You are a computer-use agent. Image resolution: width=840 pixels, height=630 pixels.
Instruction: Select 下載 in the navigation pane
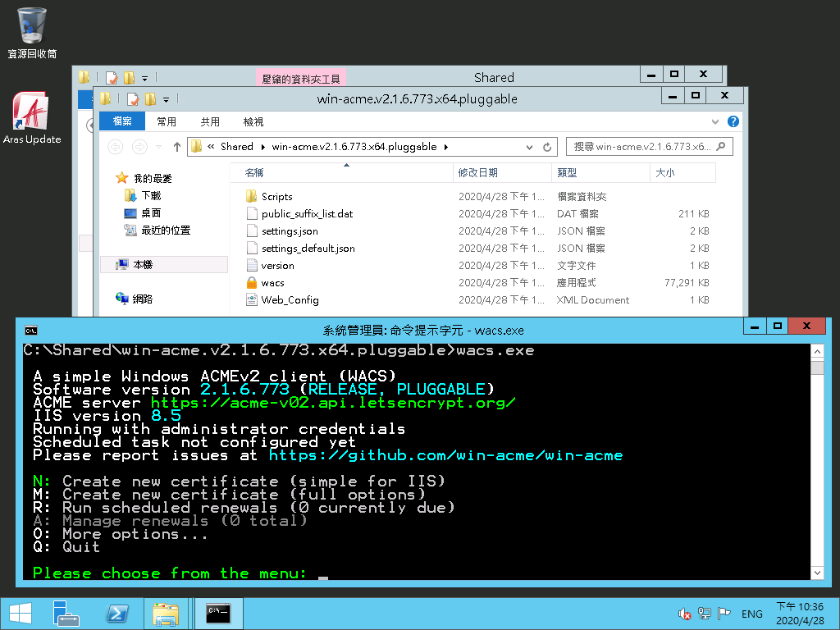coord(151,196)
